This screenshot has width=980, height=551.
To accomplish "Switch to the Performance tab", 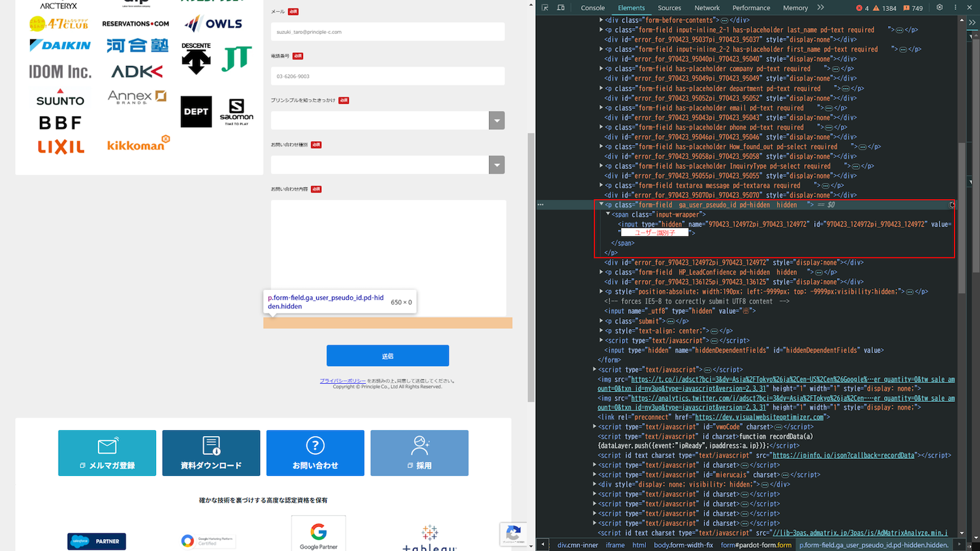I will pos(751,8).
